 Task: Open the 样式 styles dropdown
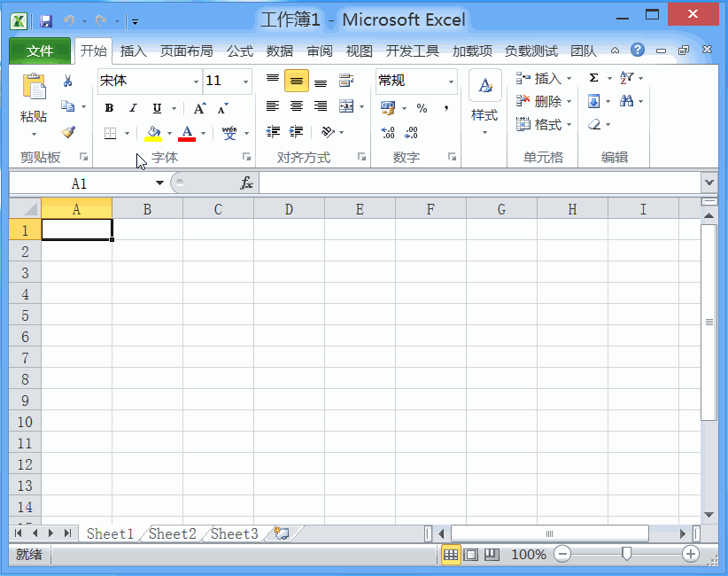coord(484,133)
